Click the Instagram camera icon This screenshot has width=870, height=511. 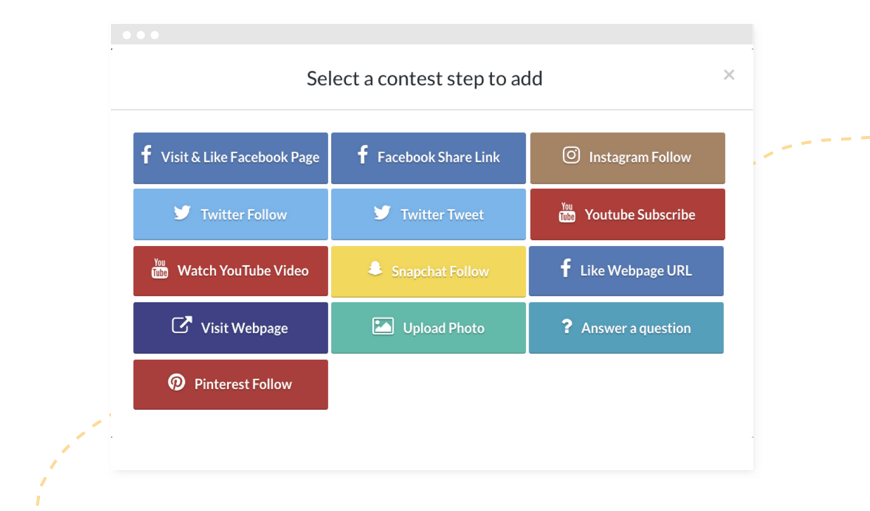pyautogui.click(x=571, y=155)
